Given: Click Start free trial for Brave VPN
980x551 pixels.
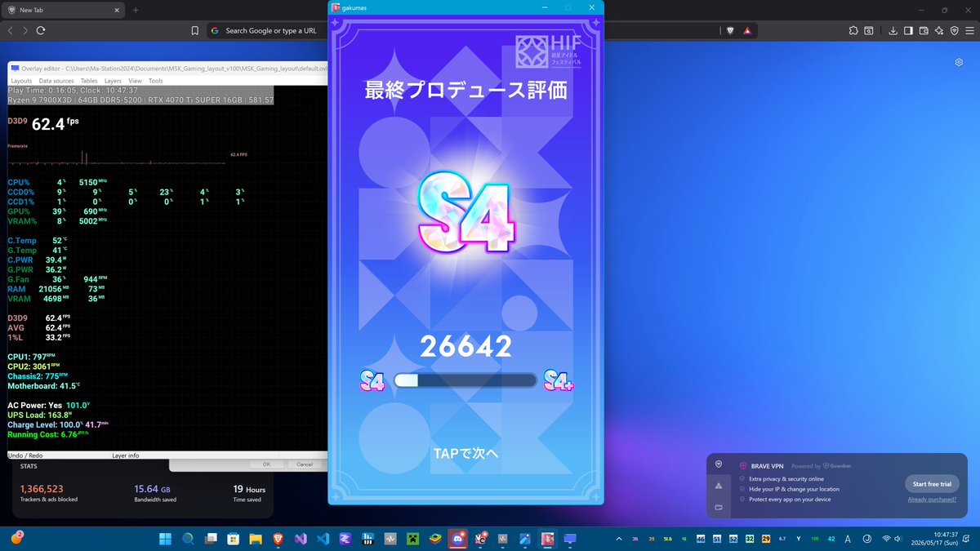Looking at the screenshot, I should 931,484.
